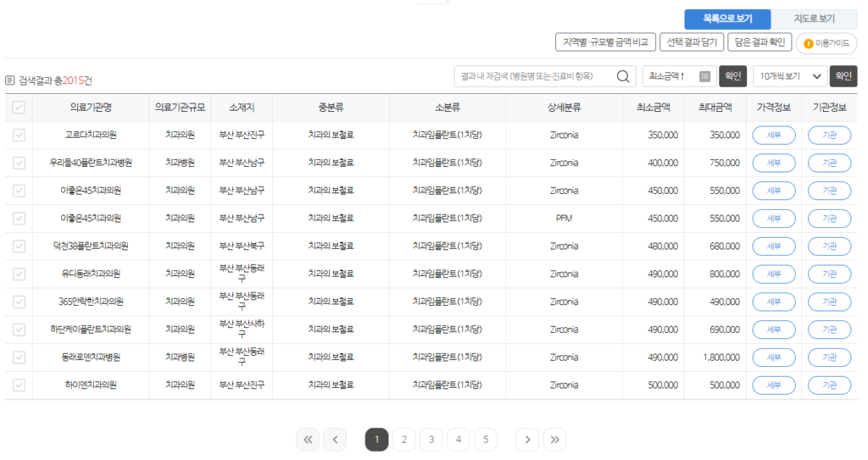Screen dimensions: 868x460
Task: Check the box for 고르다치과의원 row
Action: [x=19, y=135]
